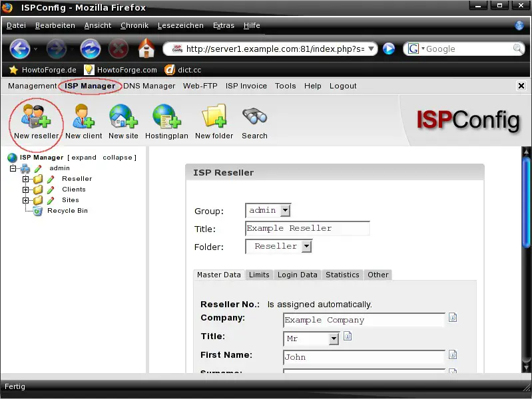Screen dimensions: 532x399
Task: Click the First Name input field
Action: [x=364, y=357]
